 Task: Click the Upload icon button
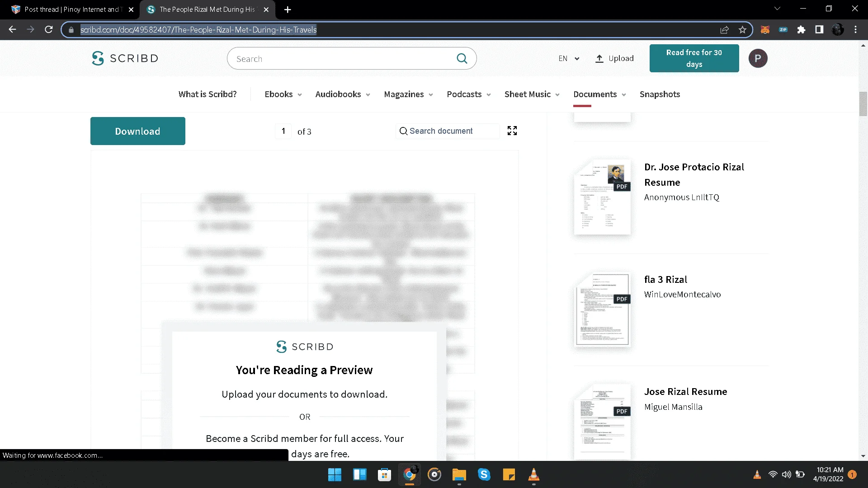pyautogui.click(x=614, y=58)
